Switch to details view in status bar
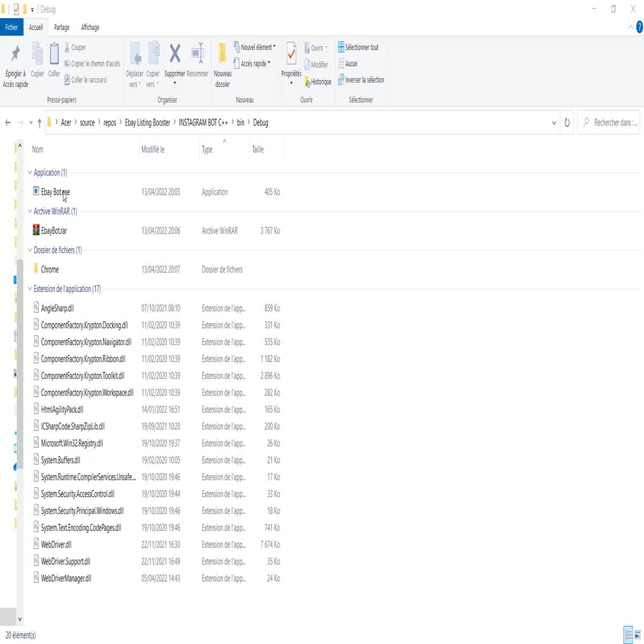The height and width of the screenshot is (644, 644). pos(628,634)
